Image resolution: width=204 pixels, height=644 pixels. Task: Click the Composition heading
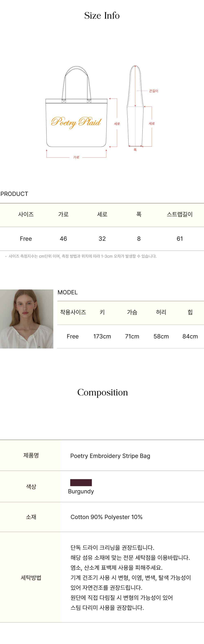pos(102,392)
